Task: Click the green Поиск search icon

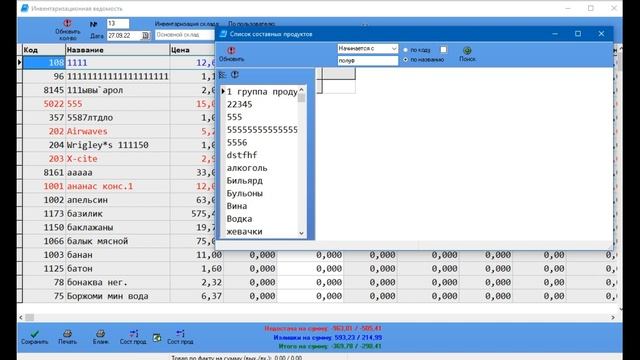Action: [467, 51]
